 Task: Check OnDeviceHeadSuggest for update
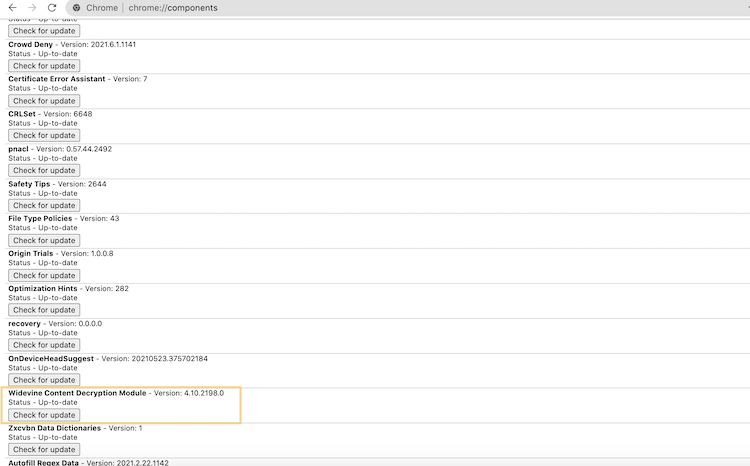click(x=44, y=381)
